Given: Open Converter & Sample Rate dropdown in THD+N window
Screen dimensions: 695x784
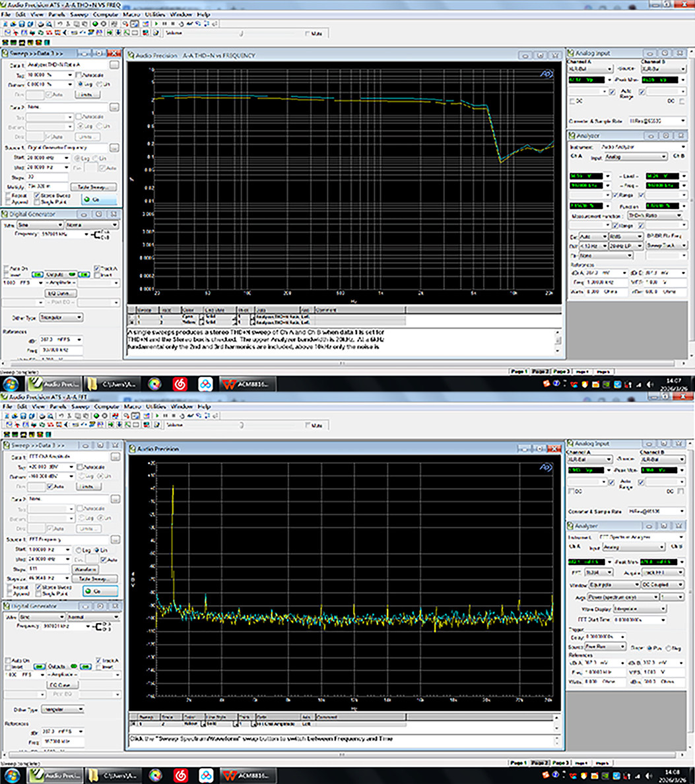Looking at the screenshot, I should click(x=683, y=121).
